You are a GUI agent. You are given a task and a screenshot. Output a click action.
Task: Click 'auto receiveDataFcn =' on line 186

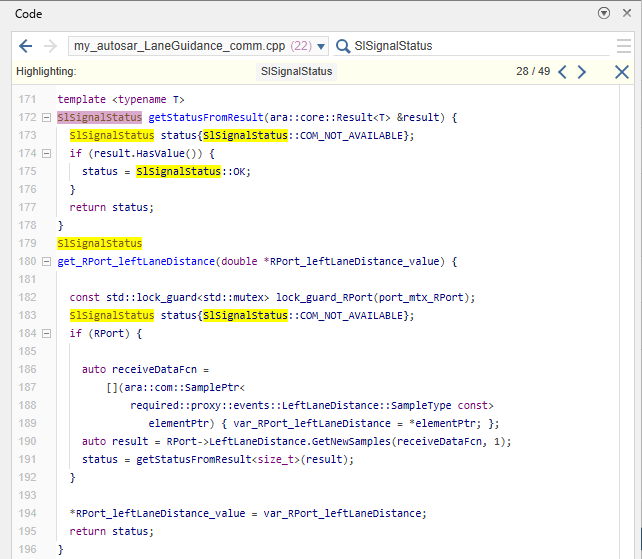coord(145,369)
